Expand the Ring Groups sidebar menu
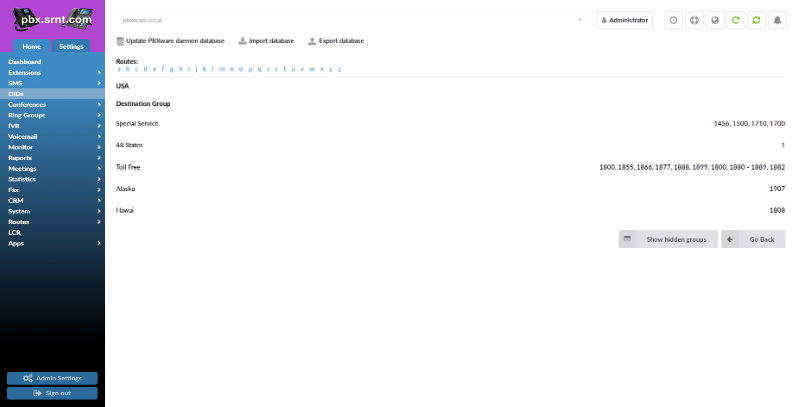 [52, 115]
